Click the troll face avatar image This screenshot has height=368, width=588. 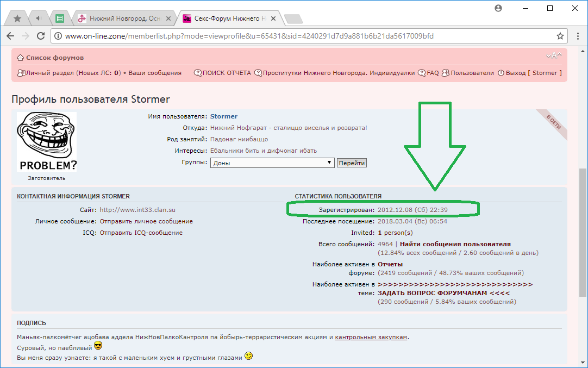tap(47, 142)
